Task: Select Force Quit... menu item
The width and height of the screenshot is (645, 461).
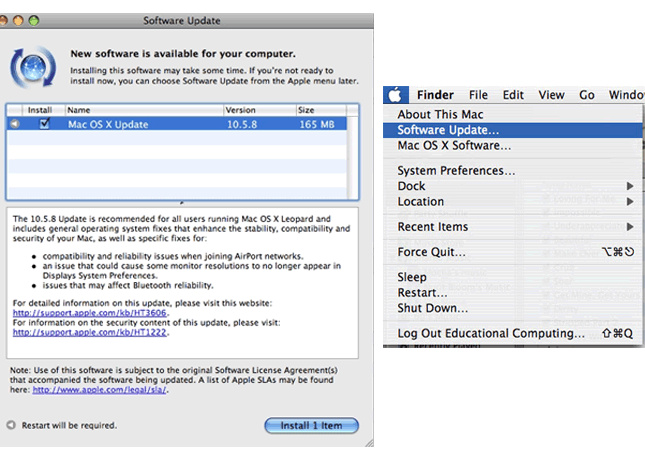Action: click(x=513, y=252)
